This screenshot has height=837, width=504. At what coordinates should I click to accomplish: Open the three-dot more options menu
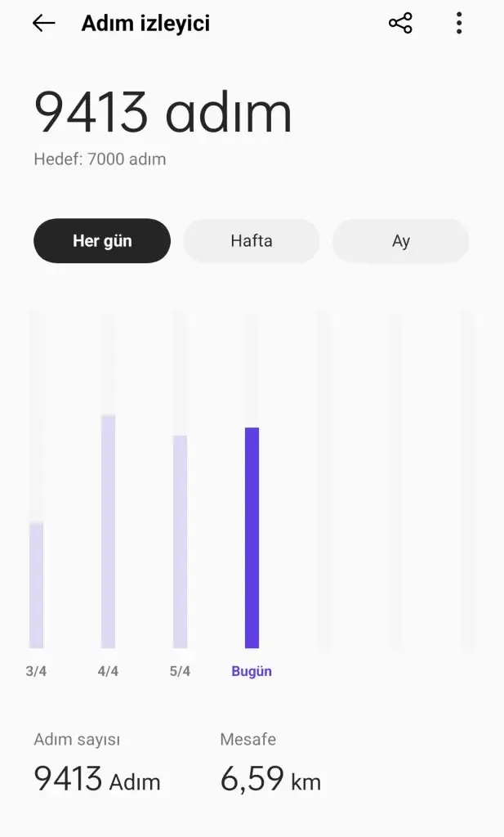[459, 24]
